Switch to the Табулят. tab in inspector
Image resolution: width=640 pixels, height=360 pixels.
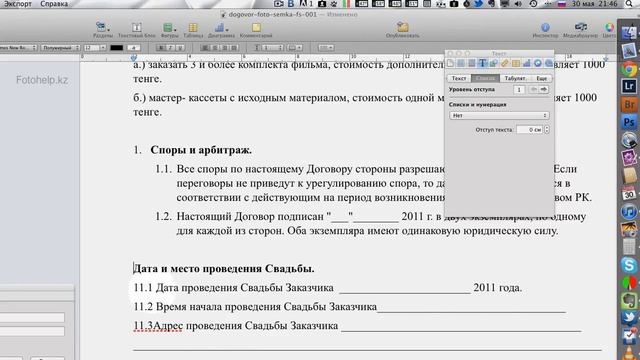(x=515, y=78)
